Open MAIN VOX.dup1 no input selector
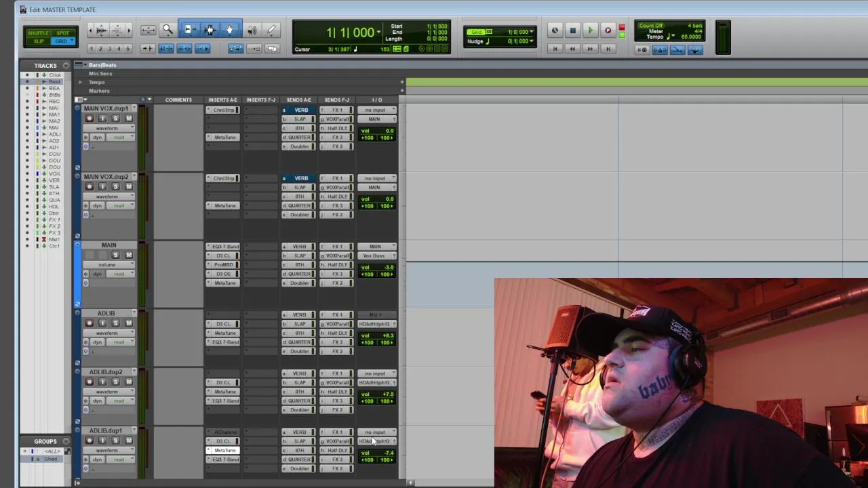868x488 pixels. [376, 110]
